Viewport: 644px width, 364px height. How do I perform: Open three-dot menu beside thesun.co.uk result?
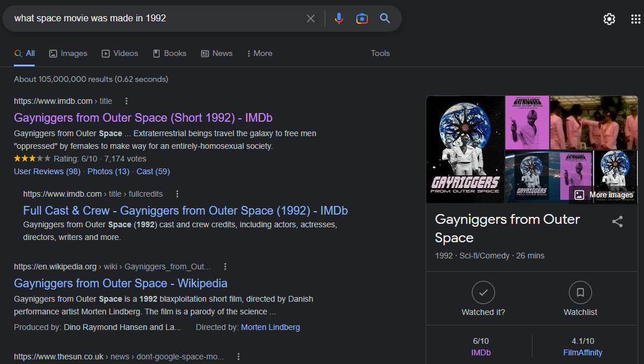[x=238, y=357]
